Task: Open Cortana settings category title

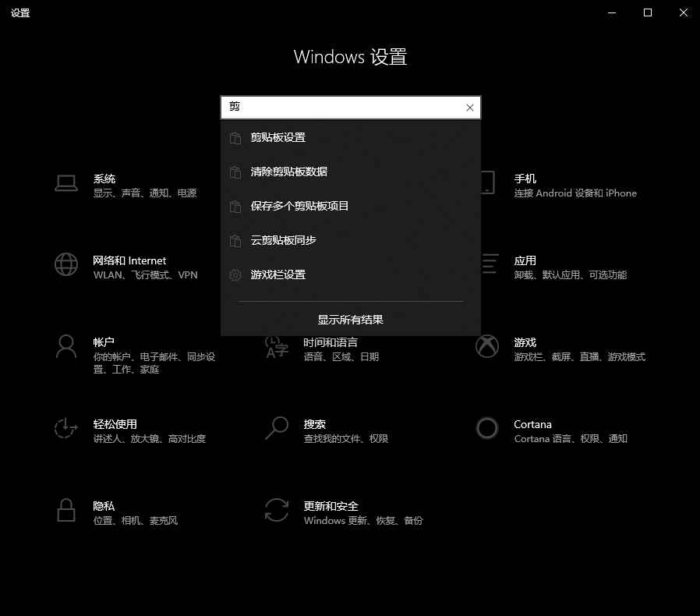Action: [x=532, y=424]
